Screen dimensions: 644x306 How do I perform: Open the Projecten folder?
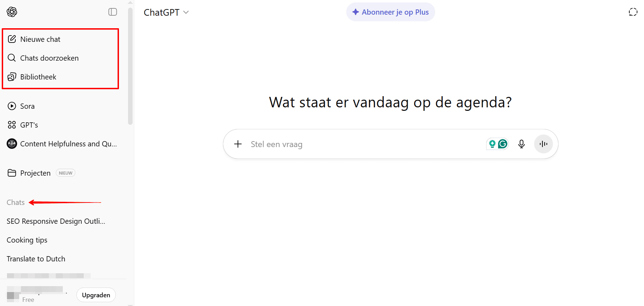click(x=35, y=173)
